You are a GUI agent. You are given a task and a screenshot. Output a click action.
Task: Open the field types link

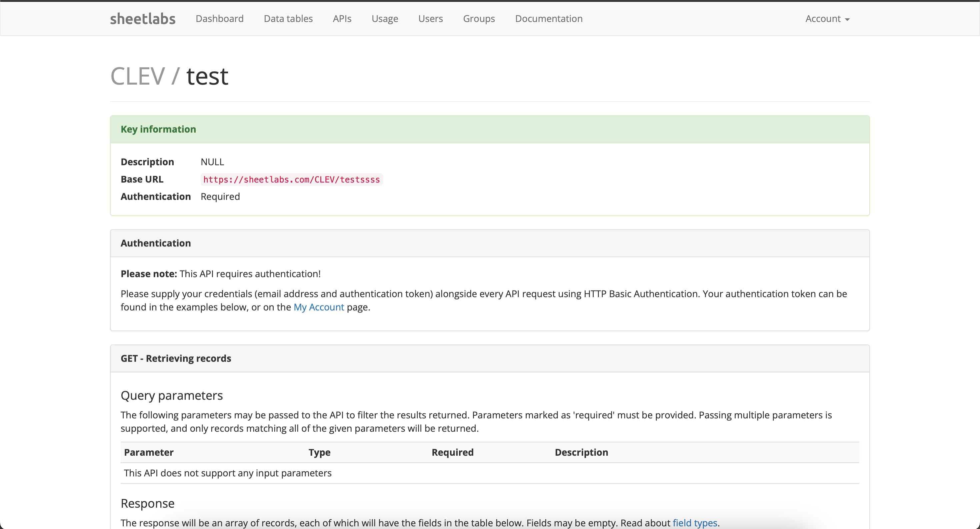695,523
